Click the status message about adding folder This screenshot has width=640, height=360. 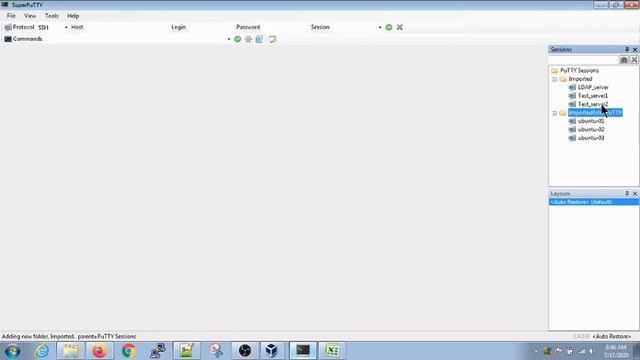click(x=69, y=336)
